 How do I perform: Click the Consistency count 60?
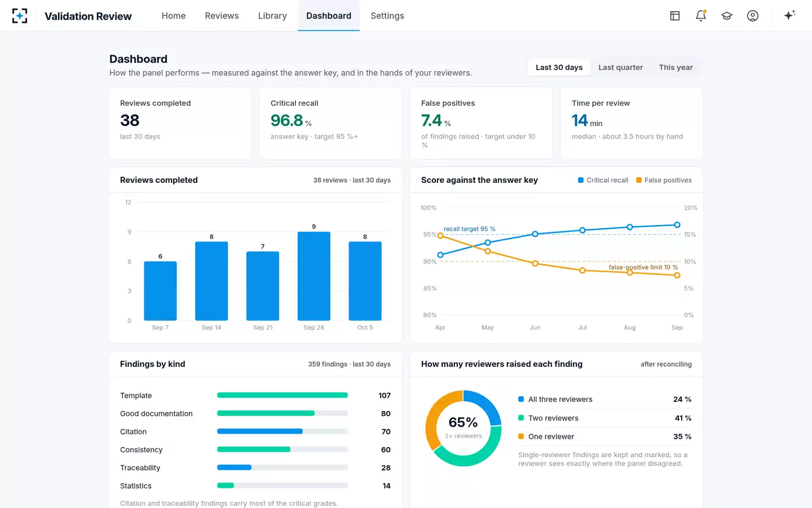pyautogui.click(x=386, y=449)
